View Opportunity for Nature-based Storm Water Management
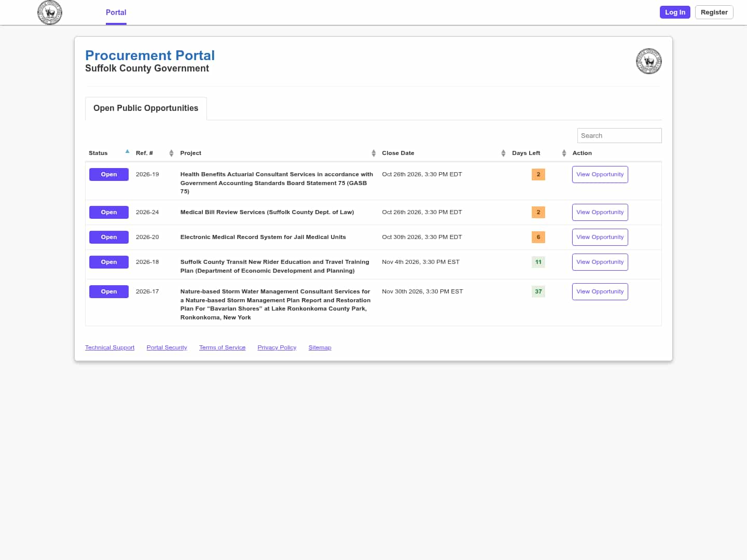This screenshot has width=747, height=560. [600, 291]
